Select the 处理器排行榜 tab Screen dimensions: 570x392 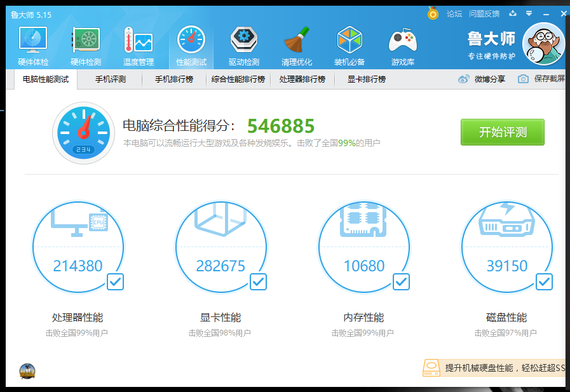(302, 79)
